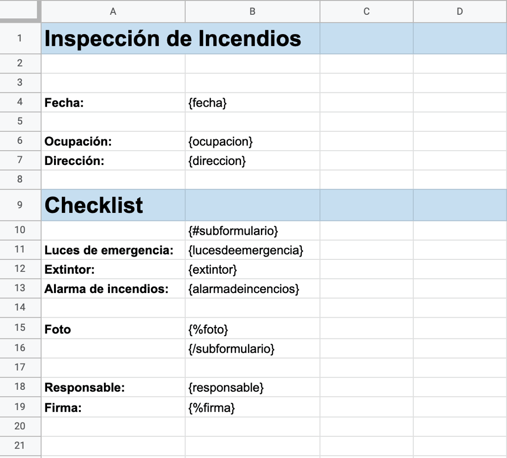Click the {lucesdeemergencia} cell
Screen dimensions: 507x458
[x=252, y=250]
